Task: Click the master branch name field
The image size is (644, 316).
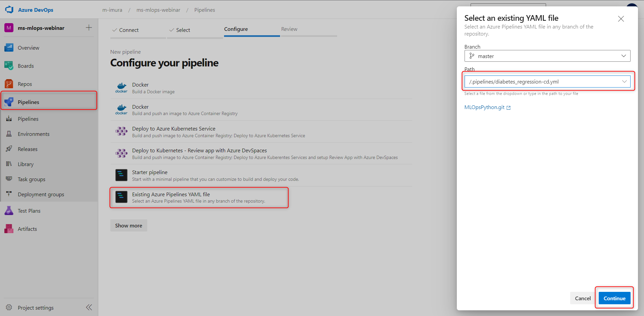Action: (x=547, y=56)
